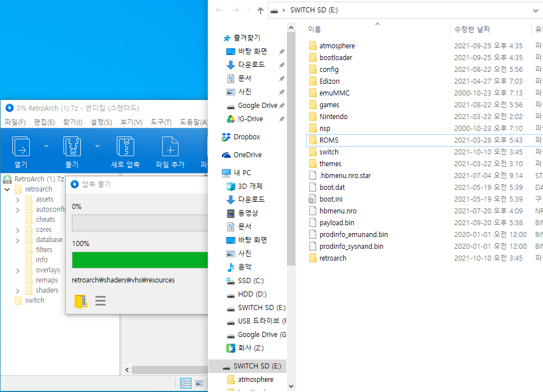The width and height of the screenshot is (543, 392).
Task: Open address bar history dropdown arrow
Action: pos(535,10)
